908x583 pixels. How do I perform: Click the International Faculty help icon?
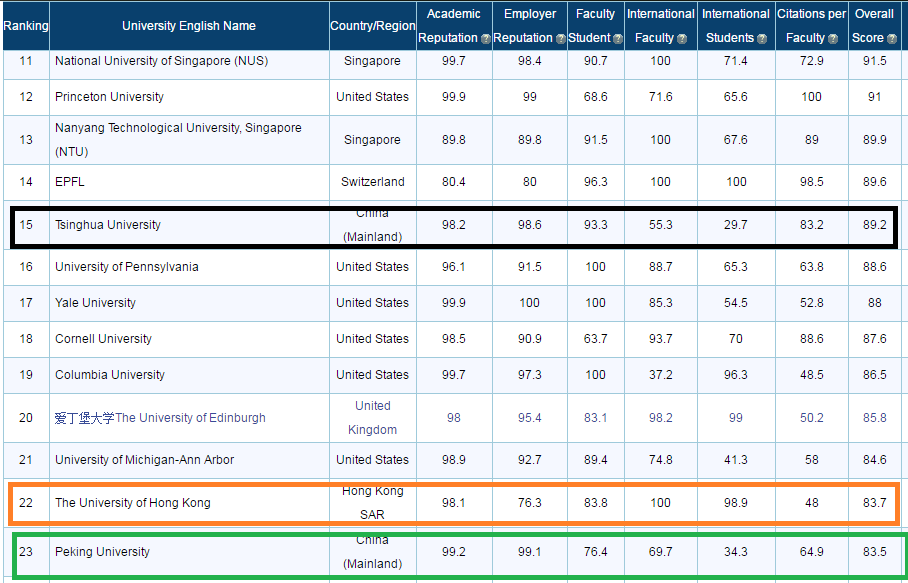click(x=682, y=39)
